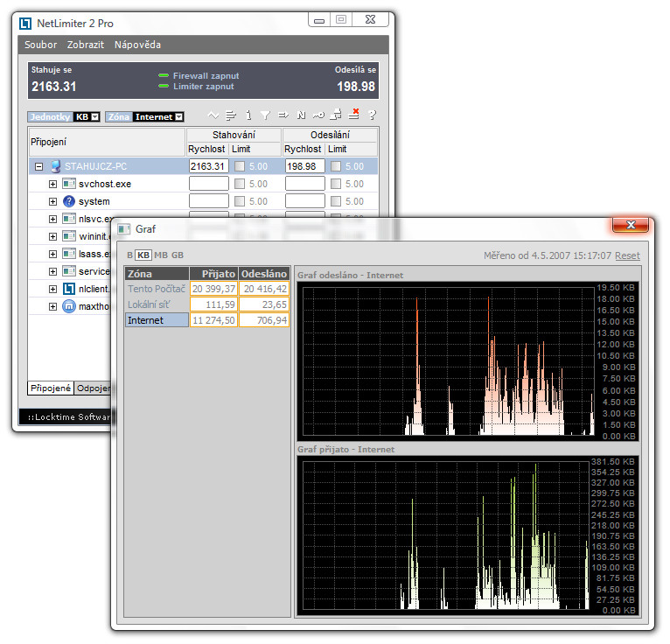Click the svchost.exe process icon
670x644 pixels.
[x=69, y=184]
